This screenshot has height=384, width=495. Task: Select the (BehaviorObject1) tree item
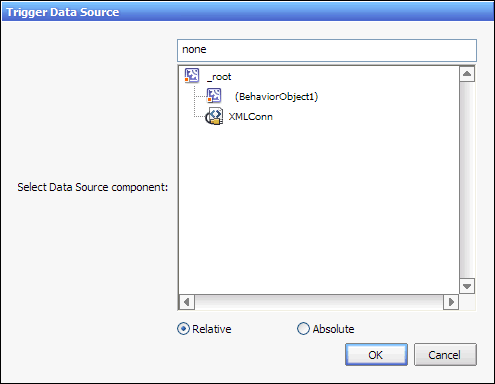[x=276, y=97]
